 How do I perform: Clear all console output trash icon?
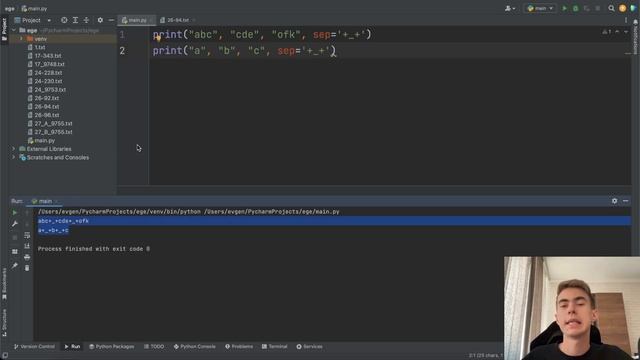(x=27, y=268)
